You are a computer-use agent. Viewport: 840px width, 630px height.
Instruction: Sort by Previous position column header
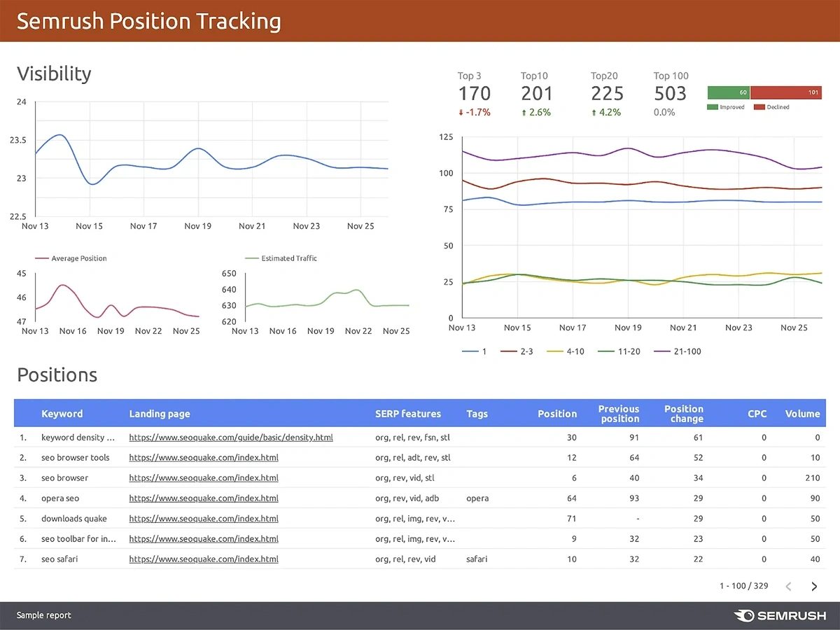click(x=619, y=414)
